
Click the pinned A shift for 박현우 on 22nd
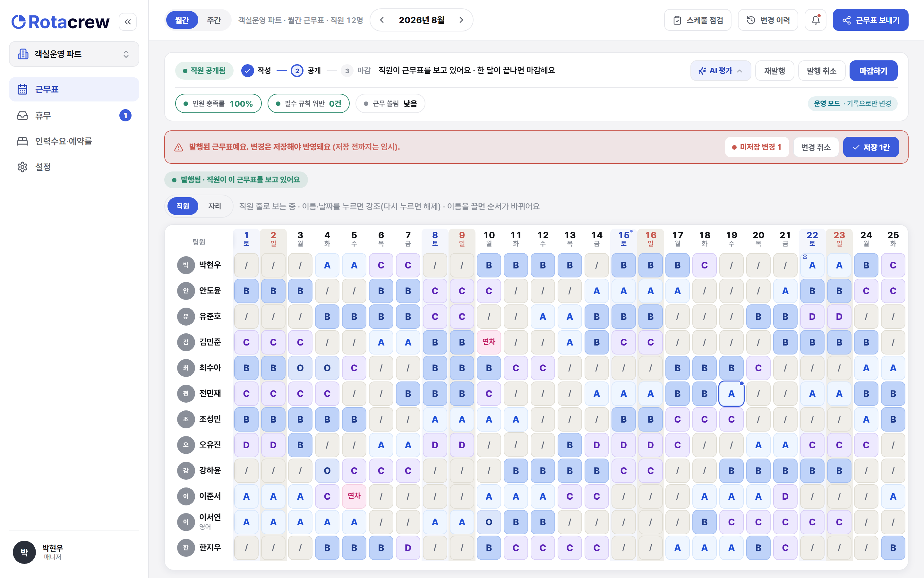click(812, 265)
